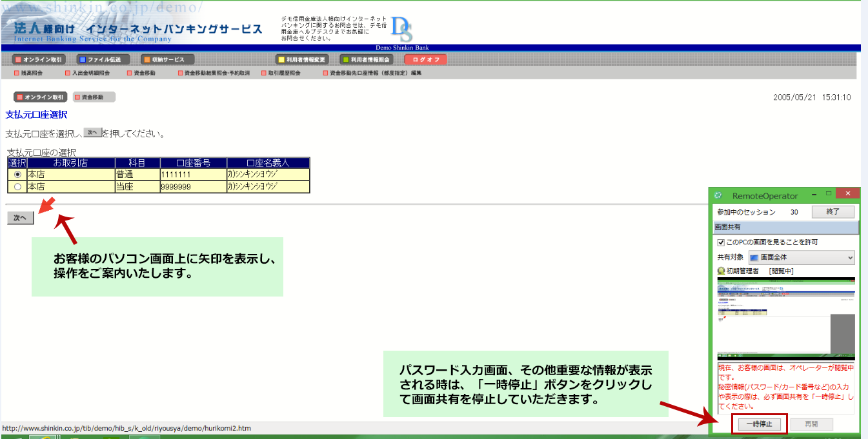
Task: Click the shared screen preview thumbnail
Action: pos(786,318)
